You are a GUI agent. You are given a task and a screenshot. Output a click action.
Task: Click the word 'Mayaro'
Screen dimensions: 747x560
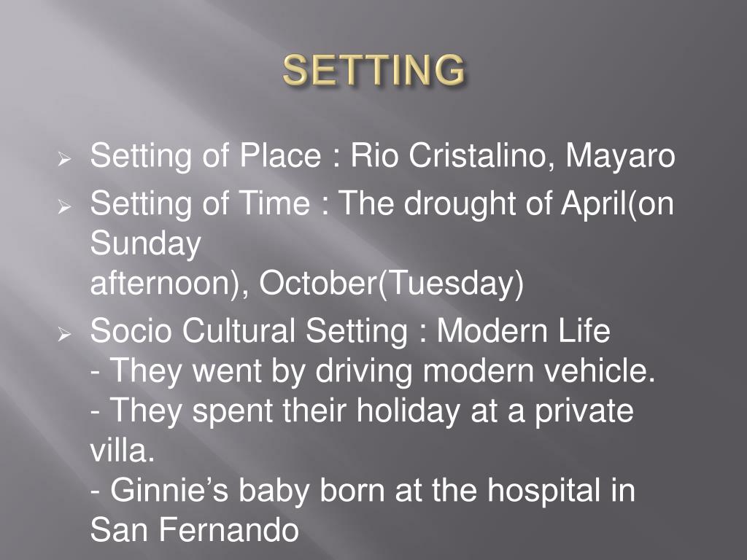point(620,156)
